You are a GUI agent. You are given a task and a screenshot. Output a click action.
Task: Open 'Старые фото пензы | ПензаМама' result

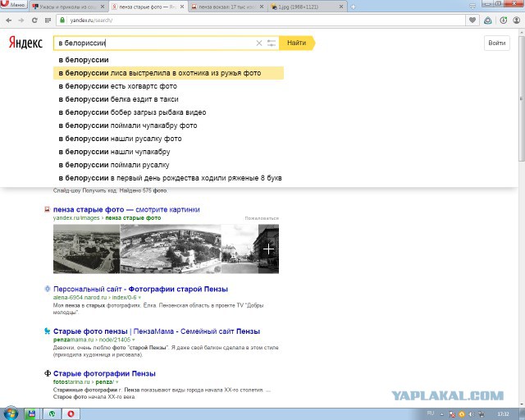point(157,331)
